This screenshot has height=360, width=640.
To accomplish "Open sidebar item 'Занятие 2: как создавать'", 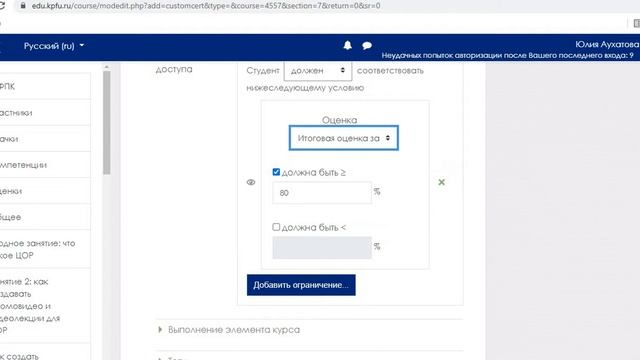I will tap(45, 306).
